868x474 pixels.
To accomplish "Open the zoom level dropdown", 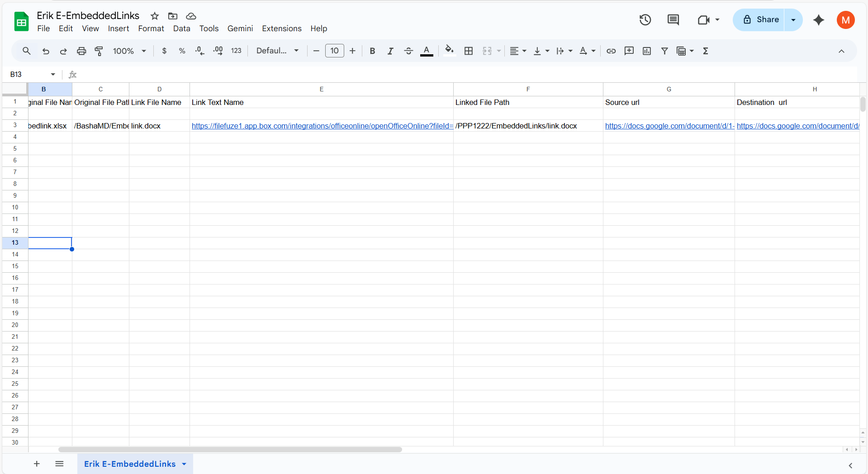I will pos(129,51).
